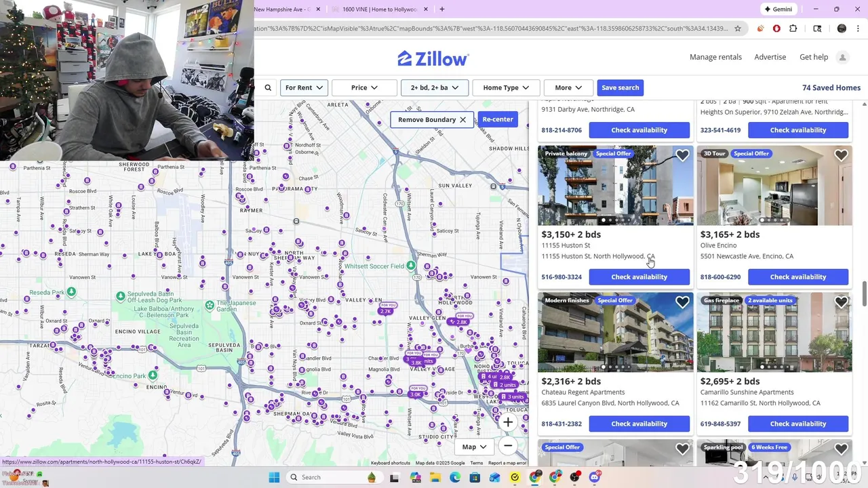Open the Chrome extensions puzzle icon
The width and height of the screenshot is (868, 488).
[x=793, y=28]
